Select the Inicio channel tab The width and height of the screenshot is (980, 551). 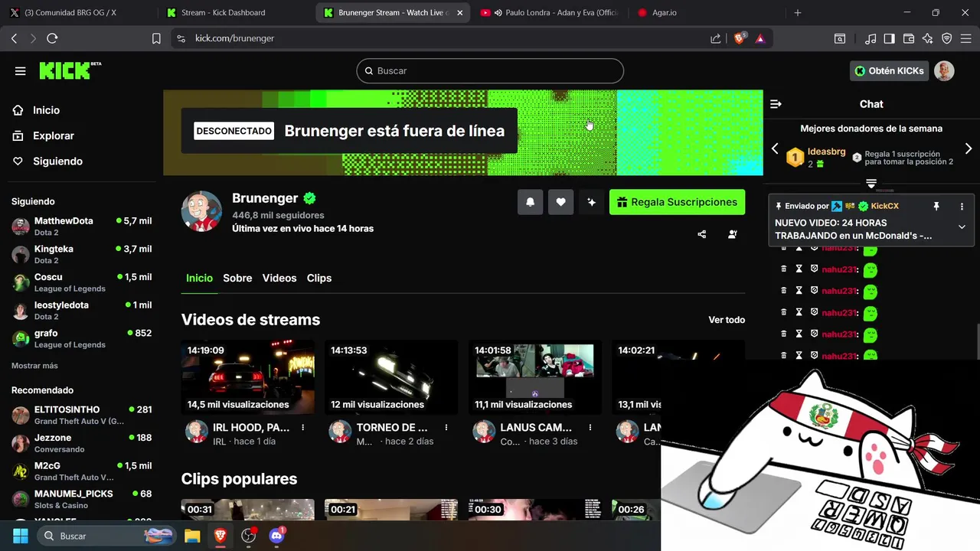[x=199, y=279]
